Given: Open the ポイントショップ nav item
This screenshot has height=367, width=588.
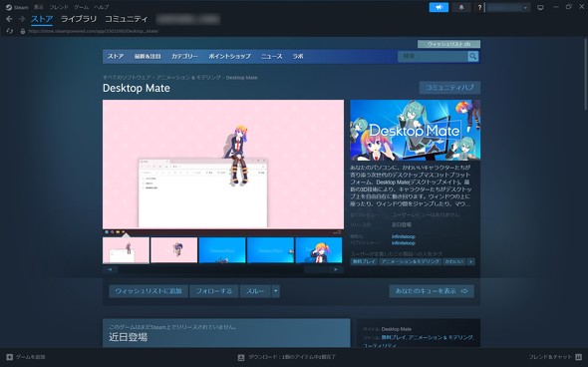Looking at the screenshot, I should 229,56.
